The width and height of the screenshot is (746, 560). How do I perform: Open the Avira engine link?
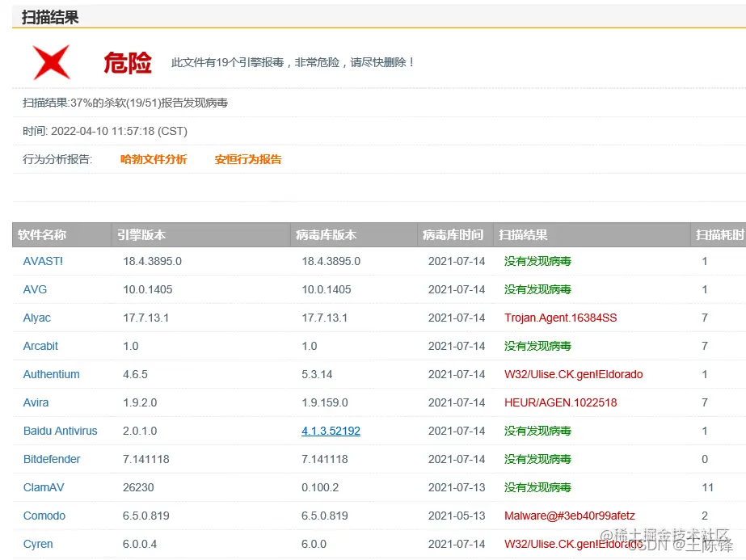pos(36,402)
